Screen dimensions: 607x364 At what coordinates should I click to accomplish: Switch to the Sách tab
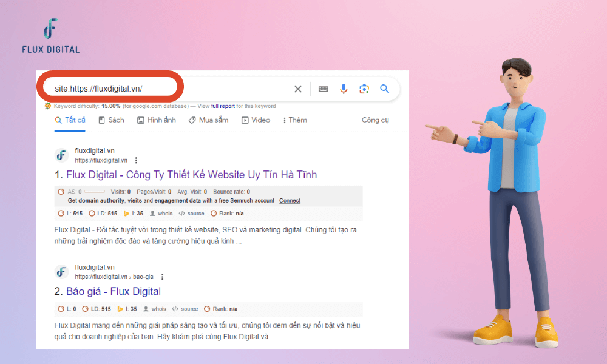pyautogui.click(x=112, y=120)
